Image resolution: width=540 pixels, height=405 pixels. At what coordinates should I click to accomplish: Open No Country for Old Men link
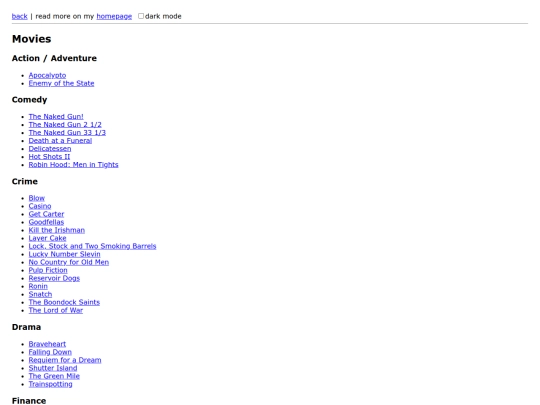[x=69, y=262]
